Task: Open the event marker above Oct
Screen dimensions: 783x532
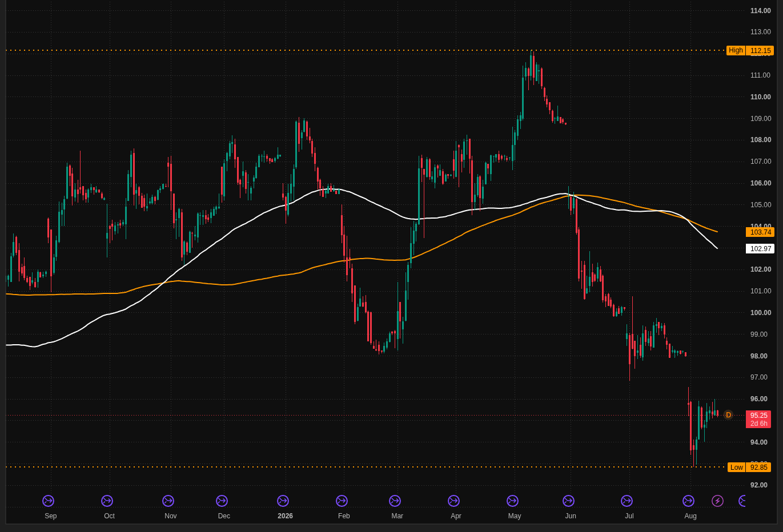Action: click(x=107, y=501)
